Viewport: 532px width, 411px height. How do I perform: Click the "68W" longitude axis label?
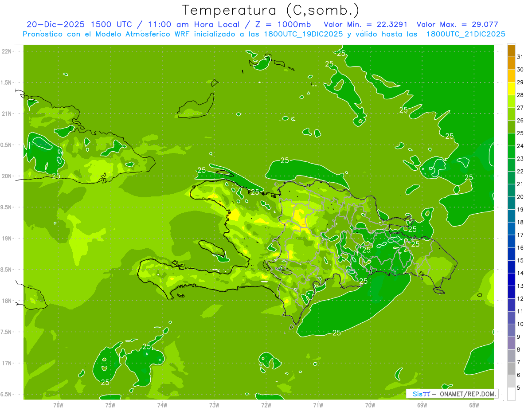tap(474, 405)
